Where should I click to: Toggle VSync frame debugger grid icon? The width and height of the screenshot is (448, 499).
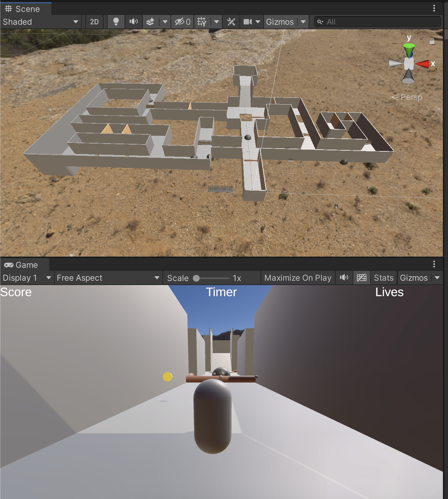tap(362, 278)
